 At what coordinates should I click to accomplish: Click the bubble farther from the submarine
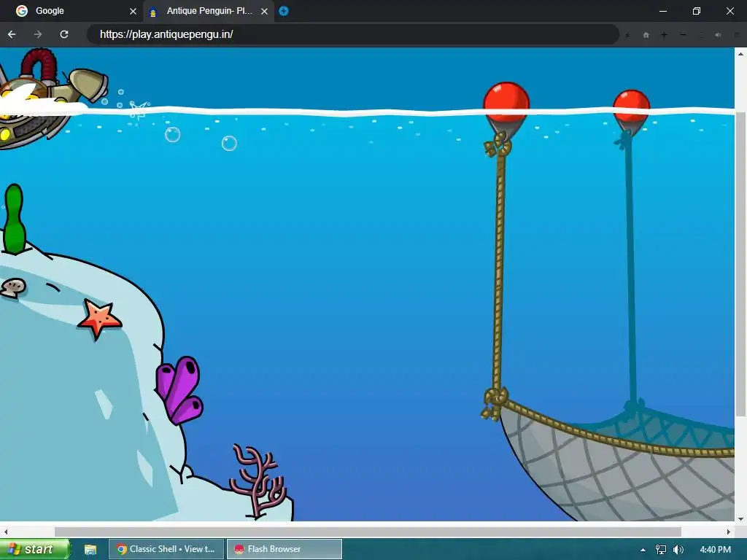[x=229, y=144]
